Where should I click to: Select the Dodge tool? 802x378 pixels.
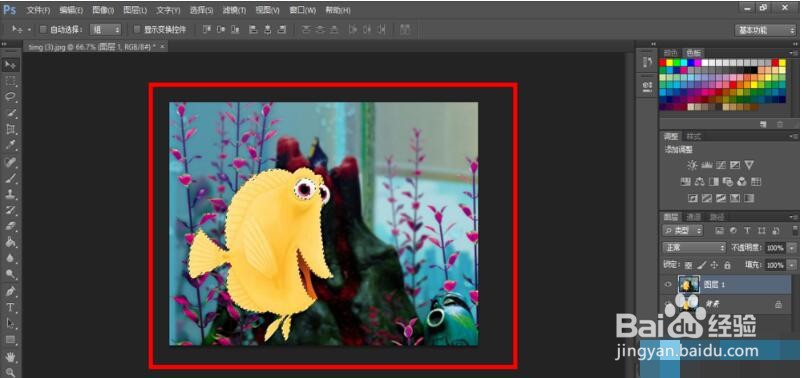coord(10,275)
